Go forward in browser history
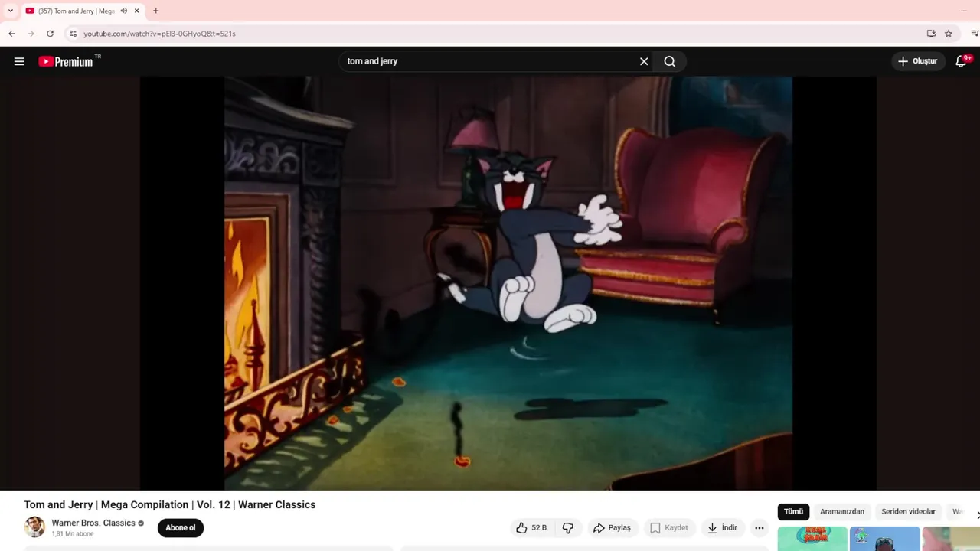 click(x=31, y=34)
